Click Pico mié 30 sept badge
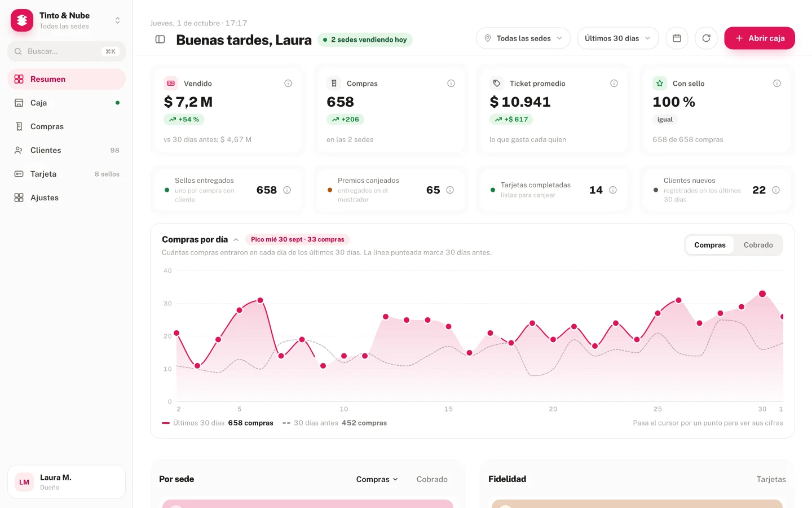The width and height of the screenshot is (812, 508). 298,239
